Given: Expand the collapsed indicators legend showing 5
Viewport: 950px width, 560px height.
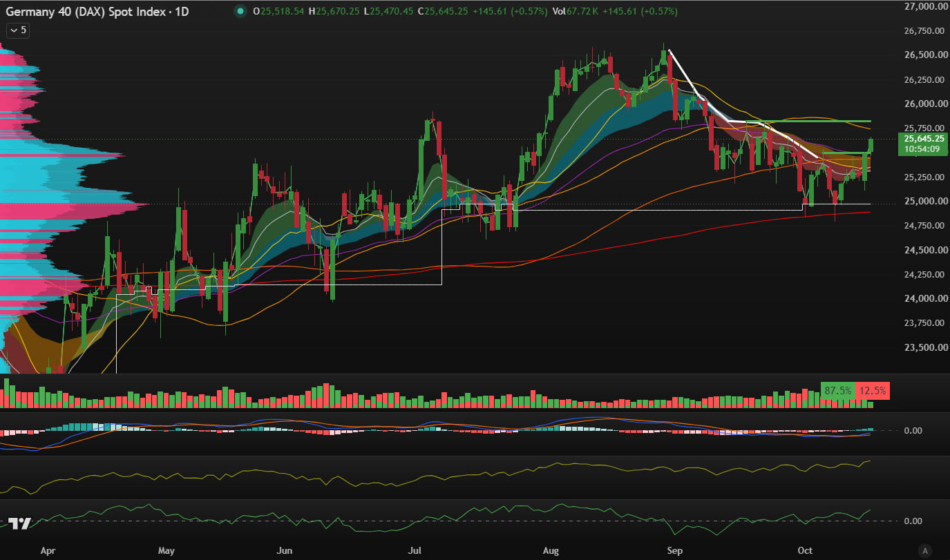Looking at the screenshot, I should coord(17,30).
